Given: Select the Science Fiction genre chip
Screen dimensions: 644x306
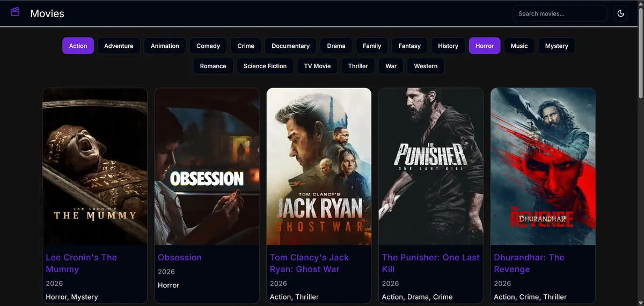Looking at the screenshot, I should (265, 65).
